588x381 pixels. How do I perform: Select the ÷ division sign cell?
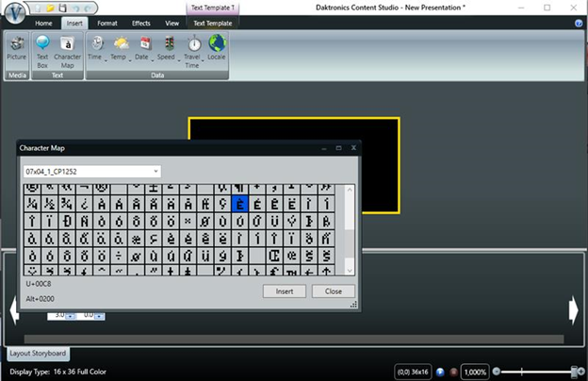(119, 256)
